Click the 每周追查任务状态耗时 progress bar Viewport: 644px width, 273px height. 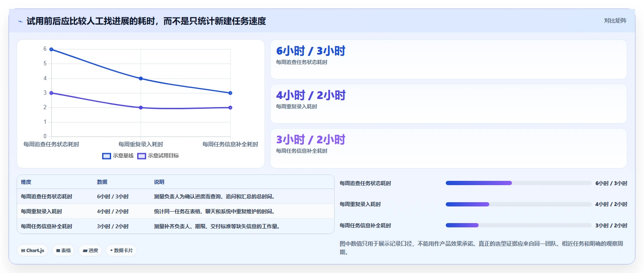coord(518,183)
